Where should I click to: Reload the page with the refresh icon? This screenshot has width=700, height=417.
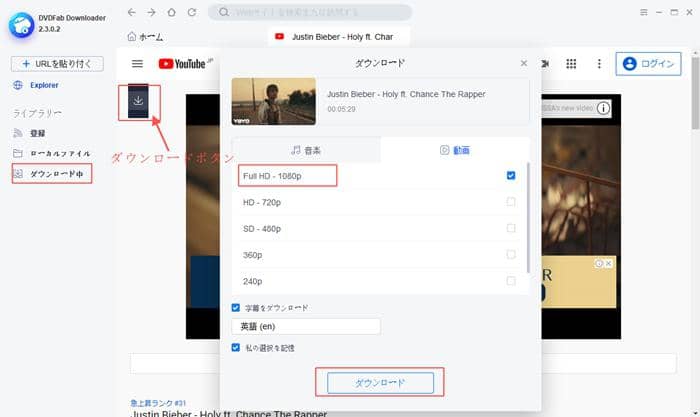pyautogui.click(x=191, y=12)
